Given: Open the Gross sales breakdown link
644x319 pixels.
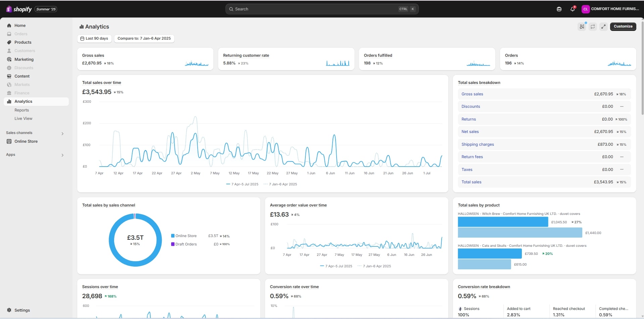Looking at the screenshot, I should 472,94.
